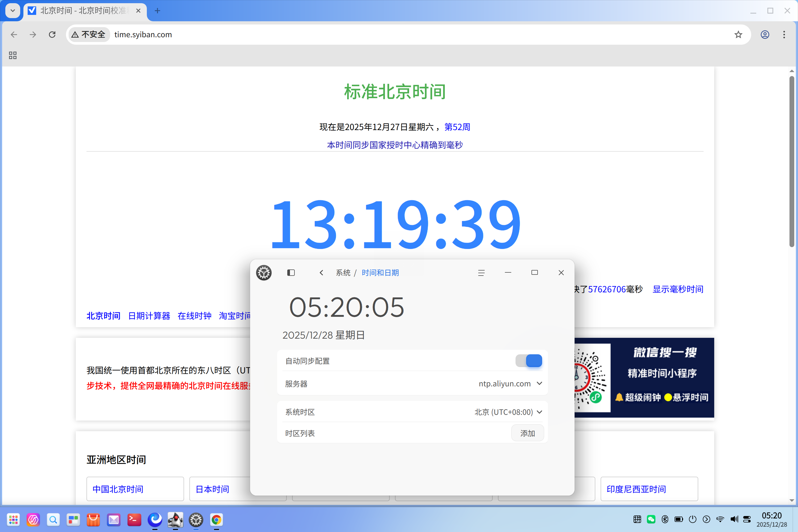
Task: Disable the 自动同步配置 switch
Action: click(529, 361)
